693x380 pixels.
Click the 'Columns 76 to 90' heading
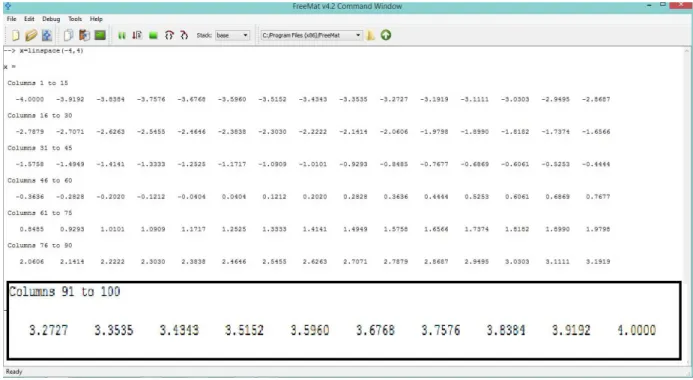[40, 245]
